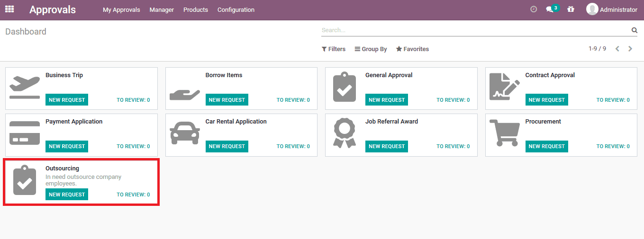Open Outsourcing To Review link
This screenshot has height=239, width=644.
133,195
